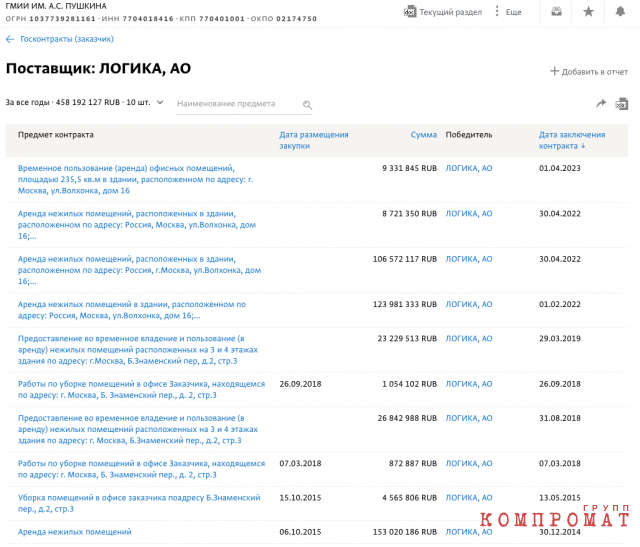Click the back arrow next to Госконтракты
The height and width of the screenshot is (547, 640).
tap(10, 39)
